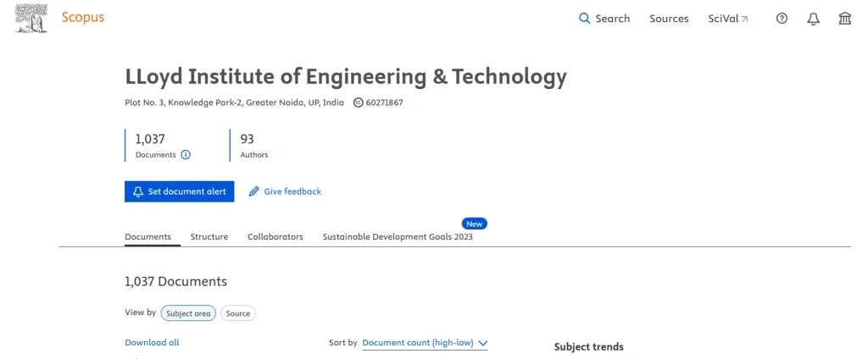Click the affiliation ID icon near 60271867
This screenshot has height=359, width=868.
click(358, 102)
